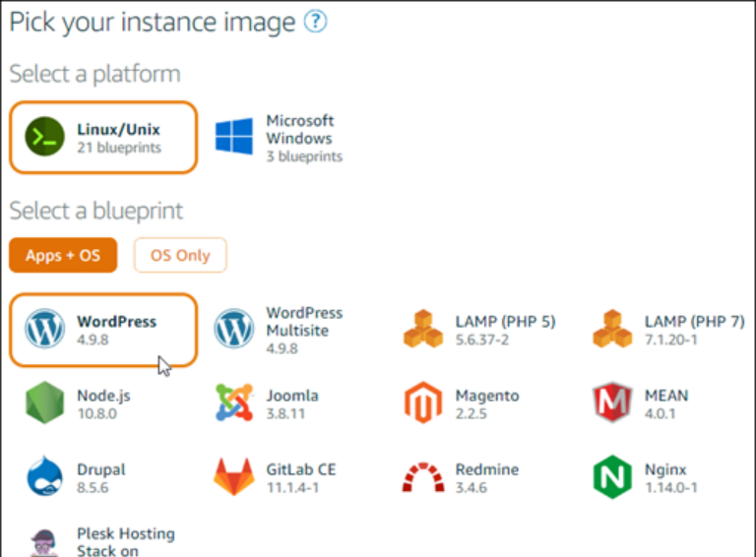The height and width of the screenshot is (557, 756).
Task: Click the MEAN blueprint label
Action: (x=666, y=396)
